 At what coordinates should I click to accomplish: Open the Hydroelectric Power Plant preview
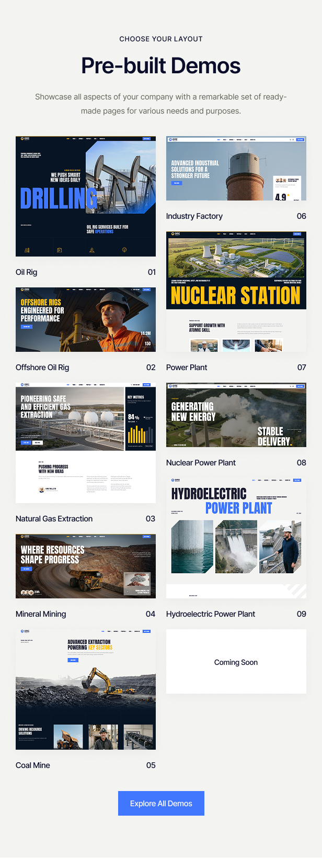coord(236,538)
